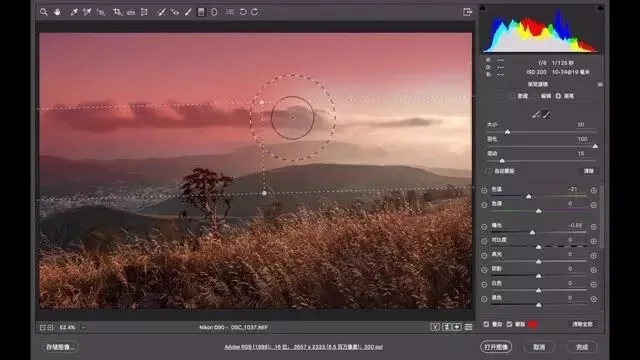Select the Transform tool
The height and width of the screenshot is (360, 640).
point(144,12)
